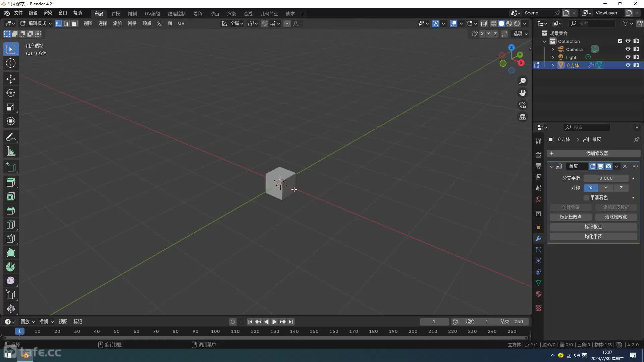Screen dimensions: 644x362
Task: Pick the Poly Build tool
Action: 11,253
